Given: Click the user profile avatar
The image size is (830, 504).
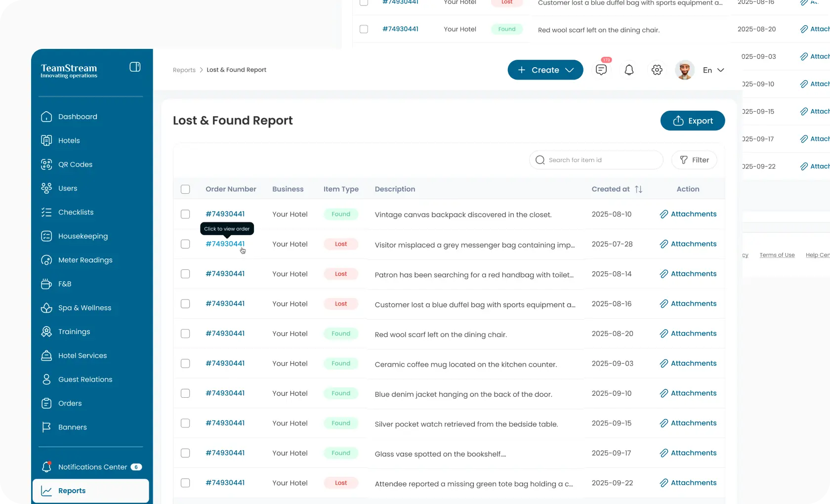Looking at the screenshot, I should (x=684, y=70).
